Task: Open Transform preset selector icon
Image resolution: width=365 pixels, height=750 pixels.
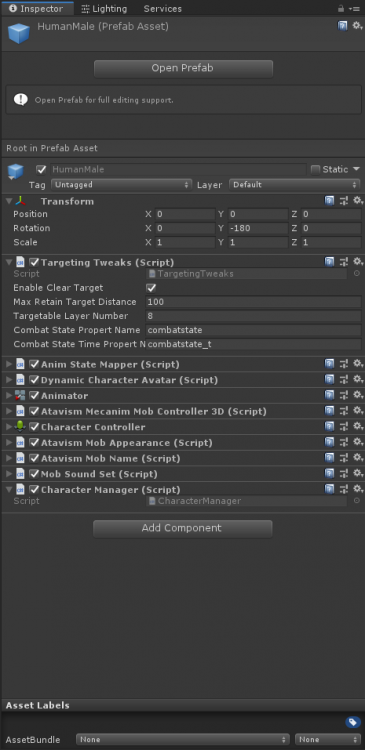Action: [x=343, y=201]
